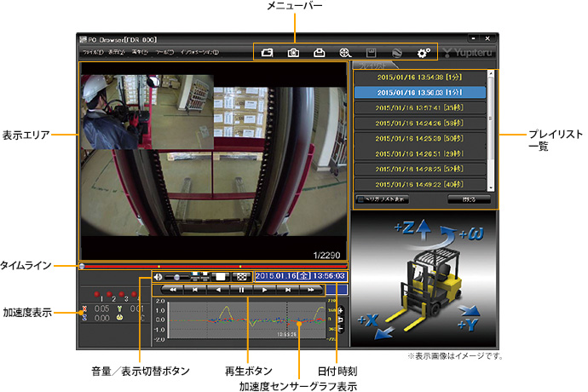
Task: Select playlist entry 2015/01/16 14:28:25
Action: pyautogui.click(x=419, y=170)
